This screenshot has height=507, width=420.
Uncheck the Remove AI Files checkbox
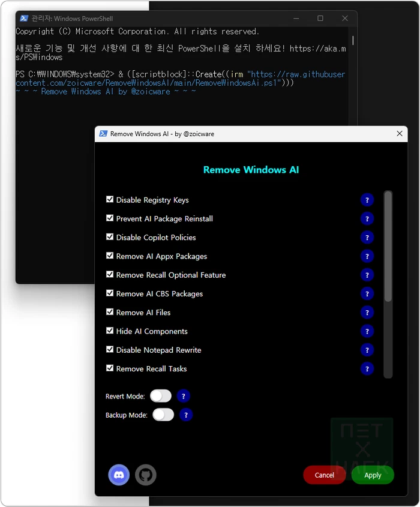click(x=110, y=312)
